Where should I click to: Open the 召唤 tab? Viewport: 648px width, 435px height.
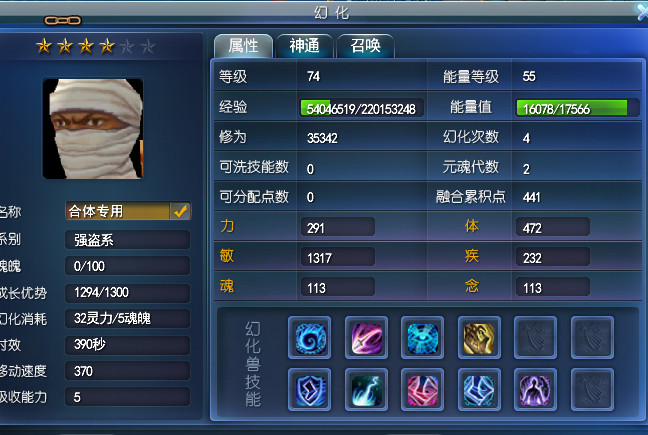(x=365, y=46)
